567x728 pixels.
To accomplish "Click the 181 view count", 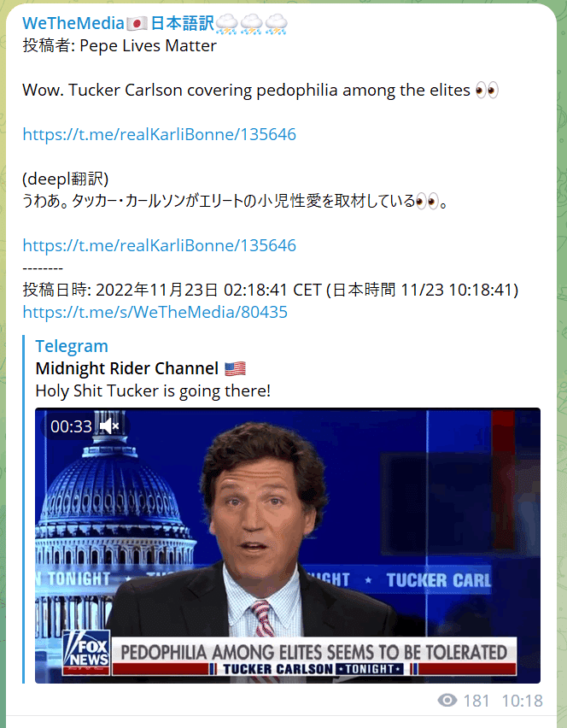I will click(476, 701).
